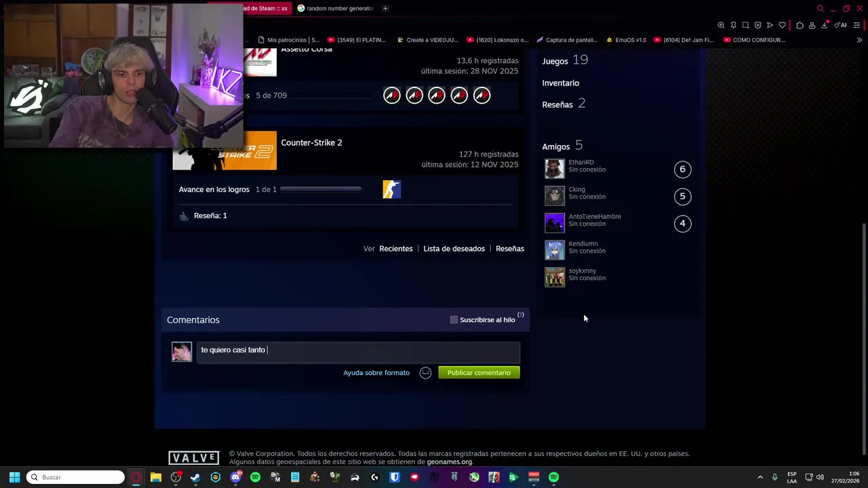Open the browser AI assistant icon
The width and height of the screenshot is (868, 488).
(841, 25)
